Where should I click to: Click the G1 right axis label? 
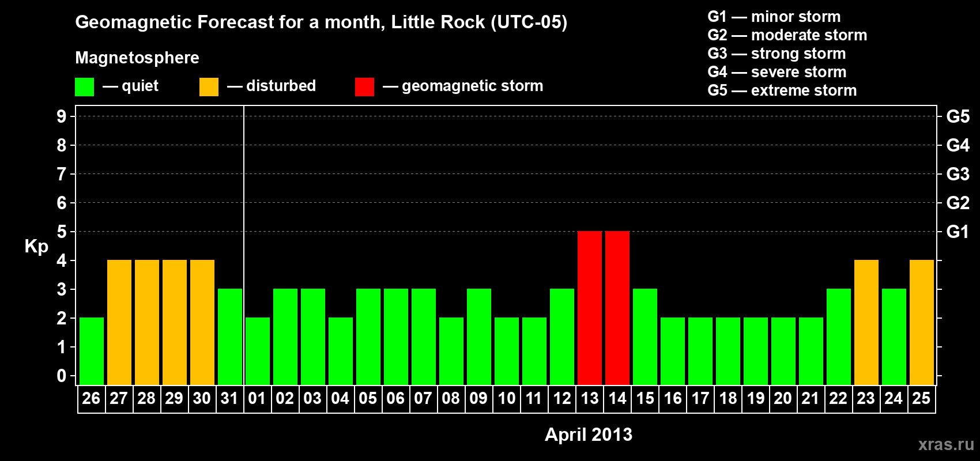pyautogui.click(x=958, y=232)
